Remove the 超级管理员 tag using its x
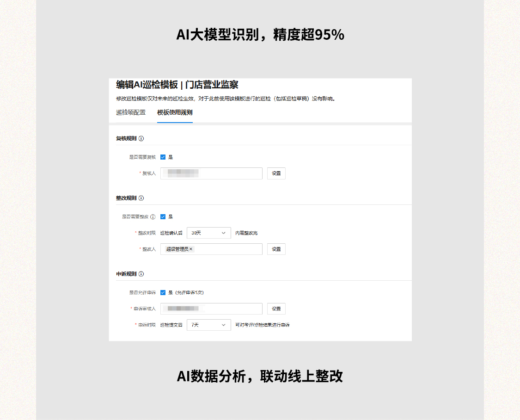Image resolution: width=520 pixels, height=420 pixels. [191, 249]
